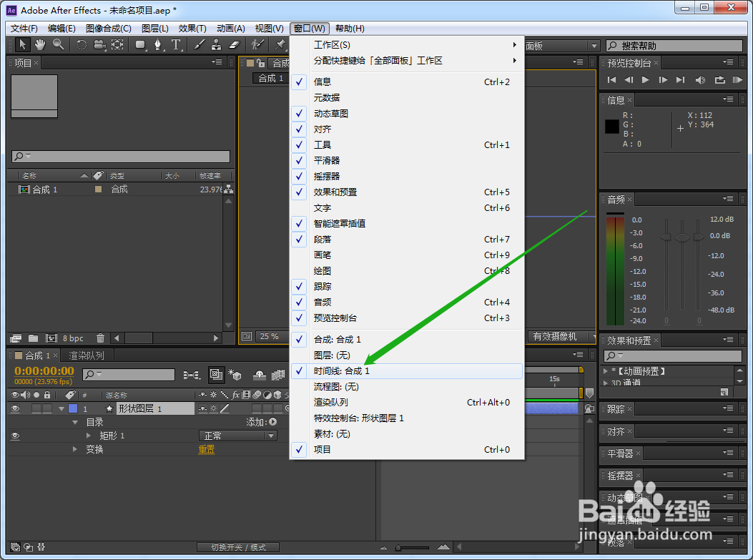The height and width of the screenshot is (560, 753).
Task: Click current time 0:00:00:00 display
Action: [x=44, y=370]
